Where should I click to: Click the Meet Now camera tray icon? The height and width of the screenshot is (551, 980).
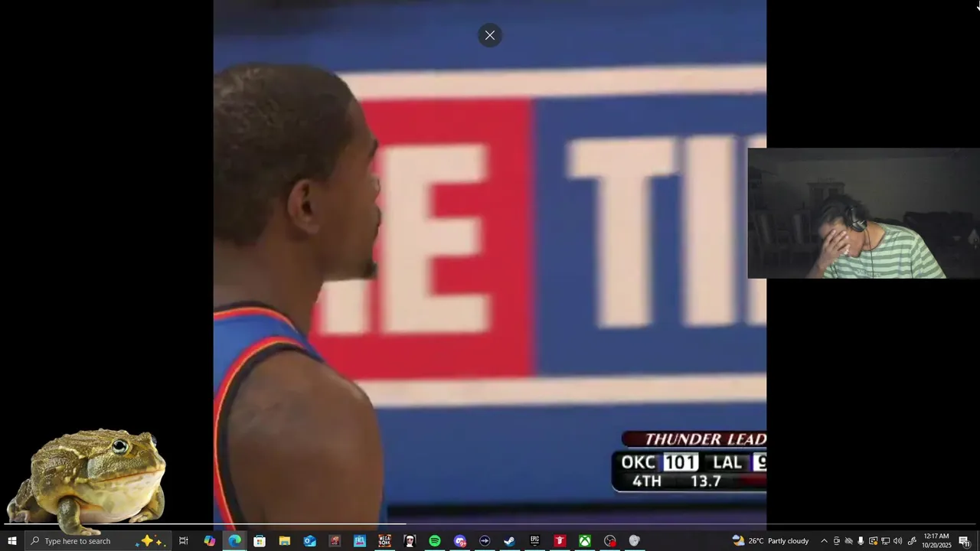pyautogui.click(x=836, y=541)
